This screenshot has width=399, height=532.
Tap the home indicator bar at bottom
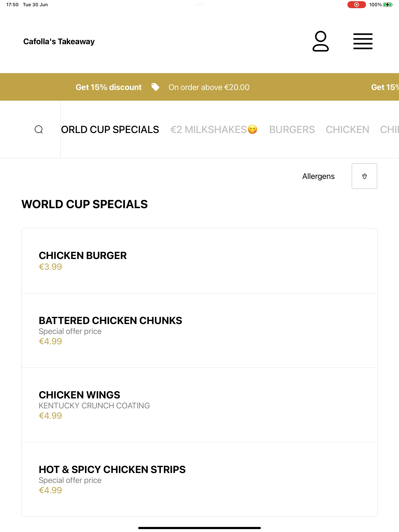click(x=199, y=528)
